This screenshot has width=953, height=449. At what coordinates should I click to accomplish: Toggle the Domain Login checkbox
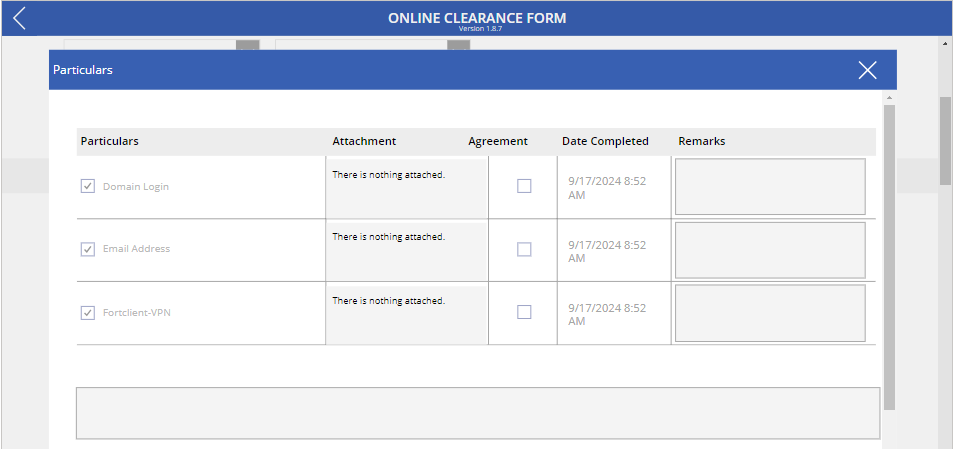click(88, 187)
